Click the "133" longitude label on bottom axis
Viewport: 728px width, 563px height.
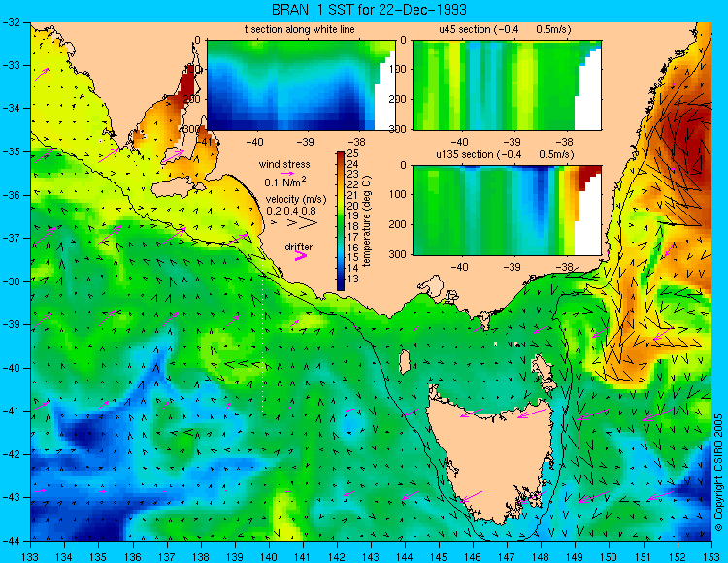pyautogui.click(x=31, y=555)
